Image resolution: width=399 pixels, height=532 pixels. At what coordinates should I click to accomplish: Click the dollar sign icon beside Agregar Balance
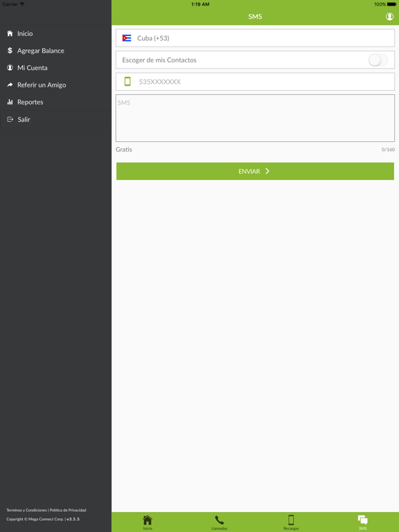tap(10, 51)
